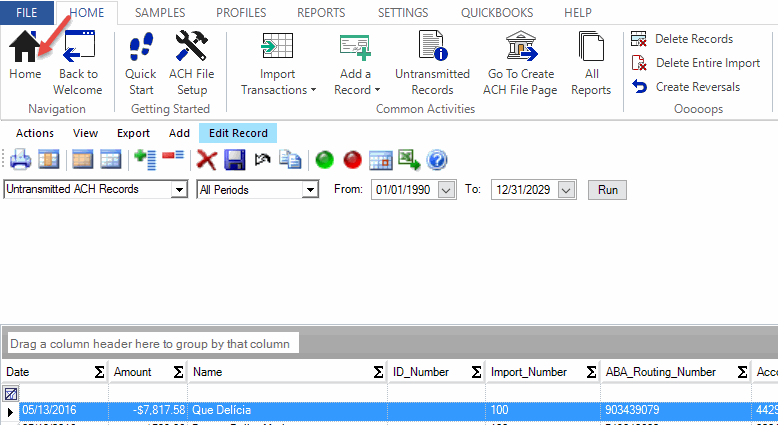Viewport: 778px width, 425px height.
Task: Click the print icon in toolbar
Action: [x=21, y=160]
